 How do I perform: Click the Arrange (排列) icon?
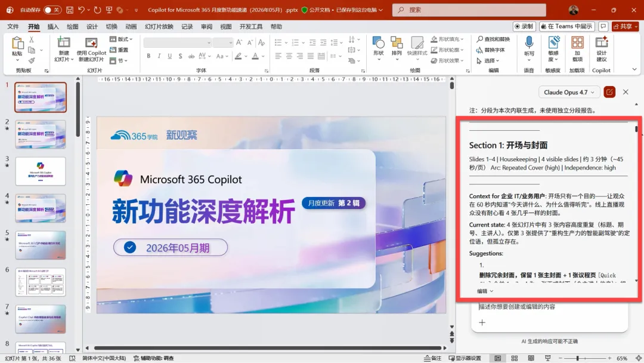click(397, 42)
